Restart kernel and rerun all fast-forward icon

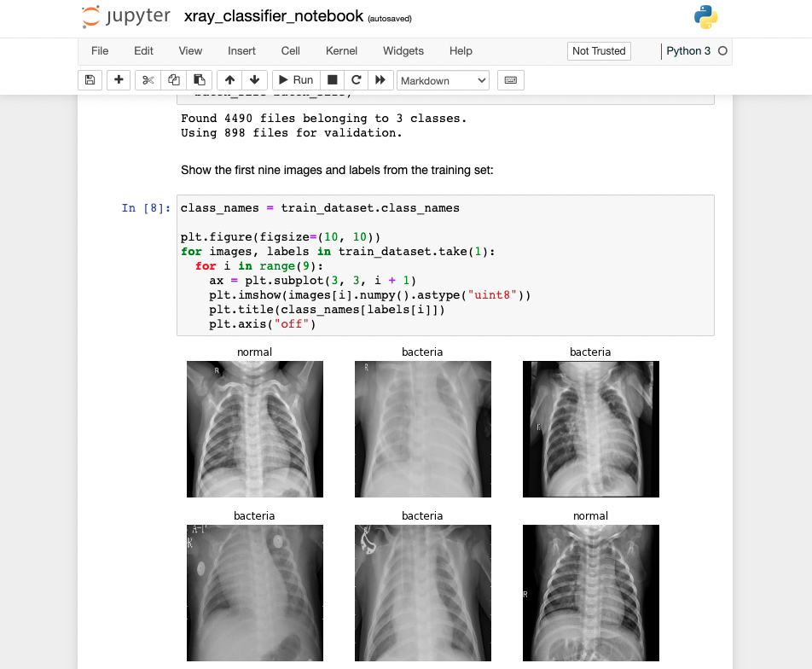(x=380, y=80)
